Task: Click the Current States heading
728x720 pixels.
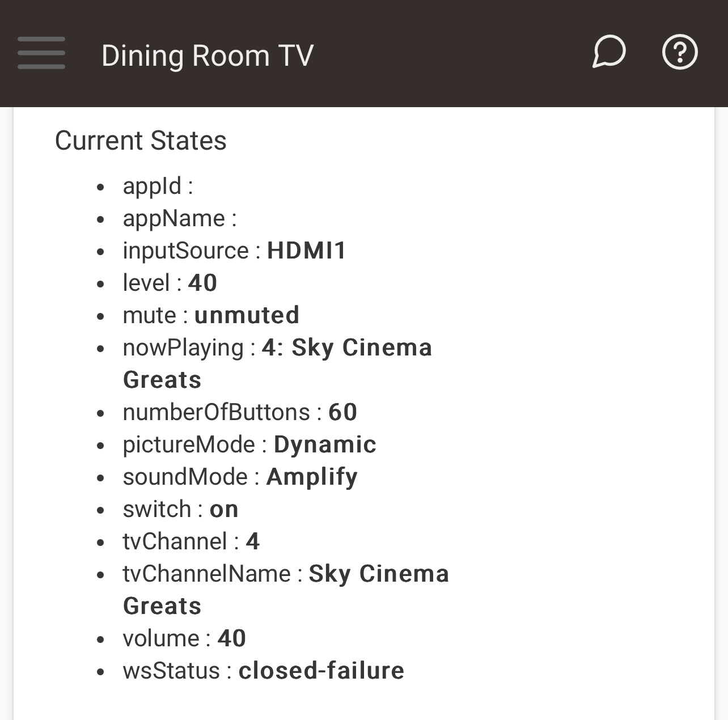Action: [x=141, y=141]
